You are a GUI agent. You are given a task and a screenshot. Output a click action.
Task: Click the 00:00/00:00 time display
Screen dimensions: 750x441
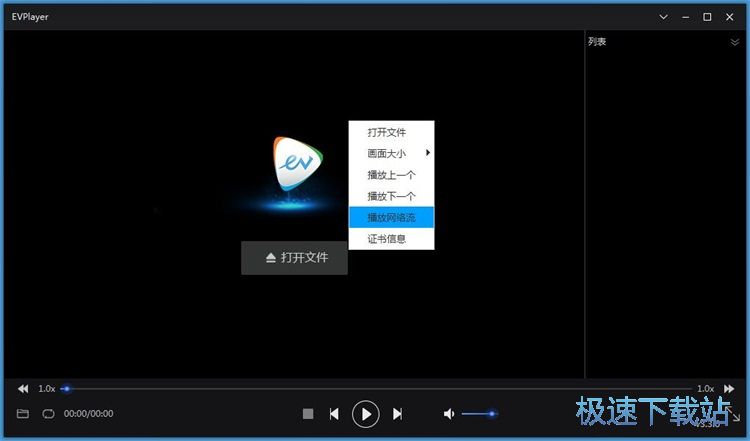tap(88, 414)
